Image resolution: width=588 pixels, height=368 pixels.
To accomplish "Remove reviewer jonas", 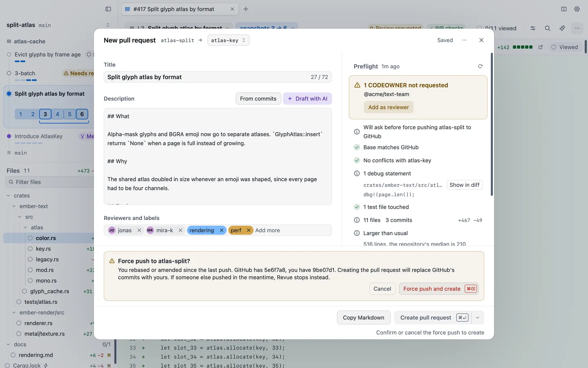I will pos(139,230).
